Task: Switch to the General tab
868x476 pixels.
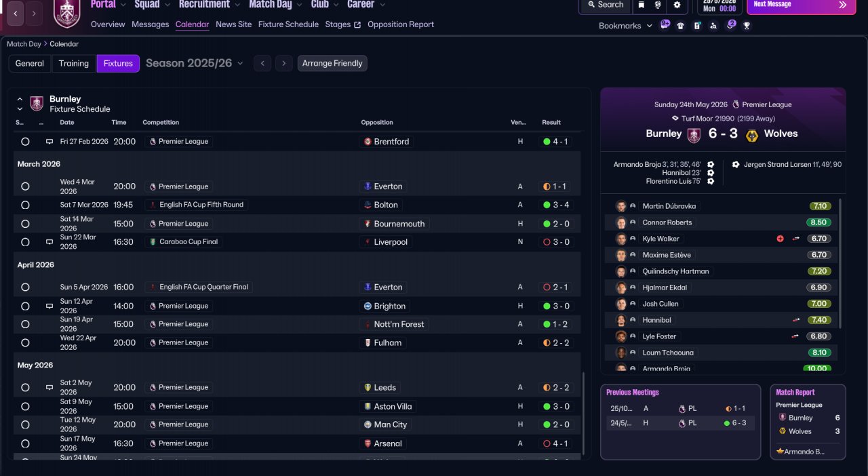Action: coord(30,63)
